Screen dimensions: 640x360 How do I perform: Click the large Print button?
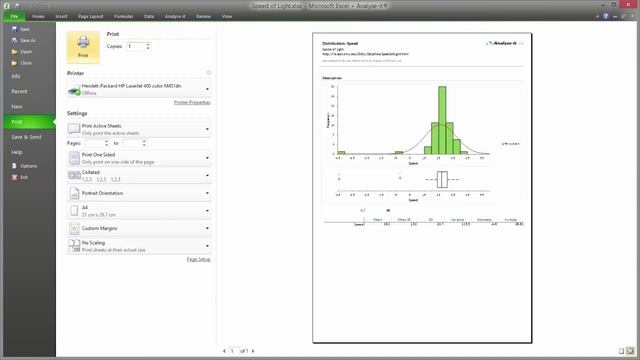(83, 47)
